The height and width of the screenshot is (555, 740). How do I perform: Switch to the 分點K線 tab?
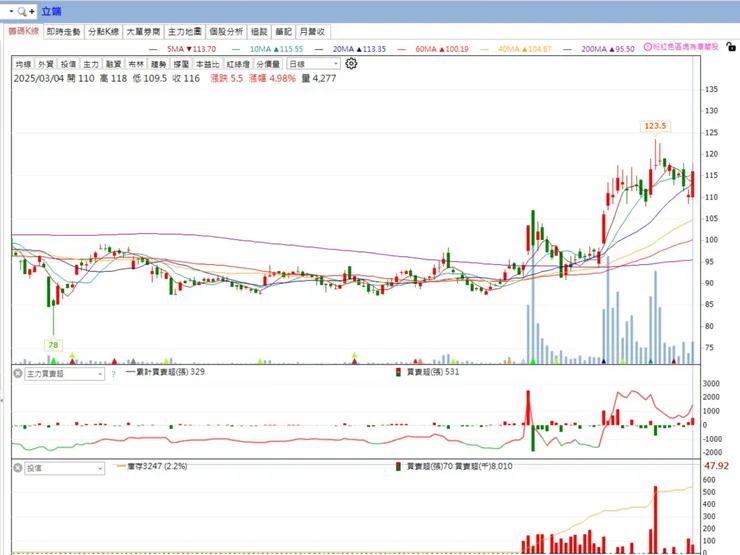tap(104, 32)
